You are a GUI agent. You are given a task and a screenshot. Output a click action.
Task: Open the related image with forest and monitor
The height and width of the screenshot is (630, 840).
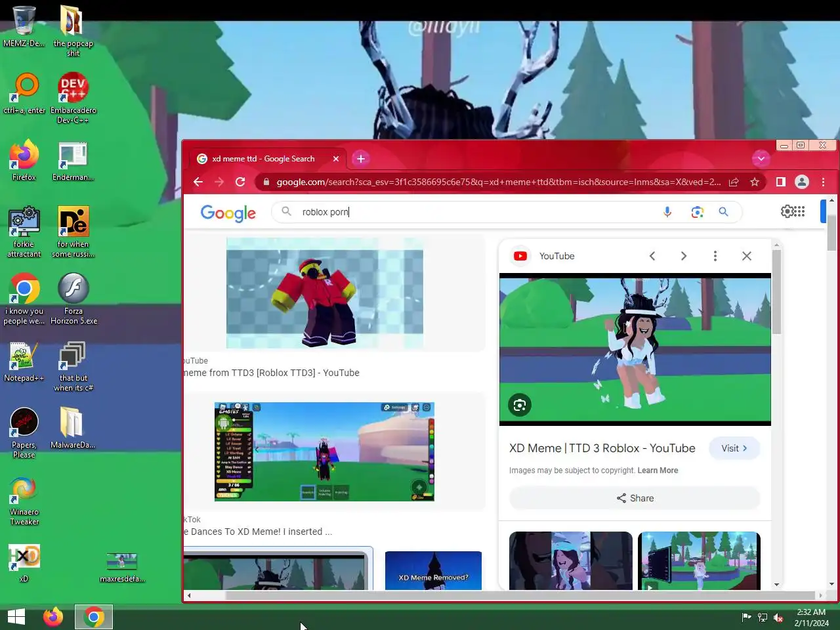point(699,560)
